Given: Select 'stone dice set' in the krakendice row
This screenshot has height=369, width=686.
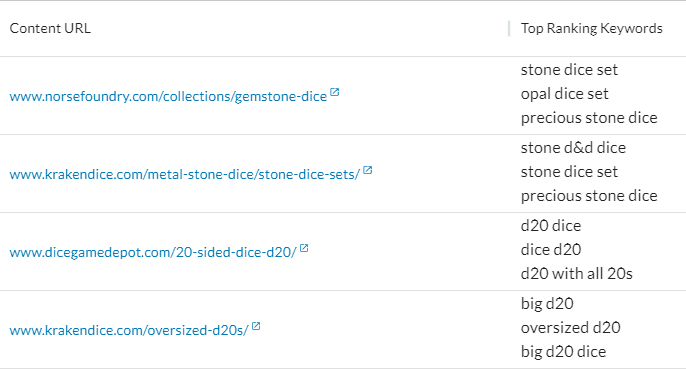Looking at the screenshot, I should tap(569, 172).
